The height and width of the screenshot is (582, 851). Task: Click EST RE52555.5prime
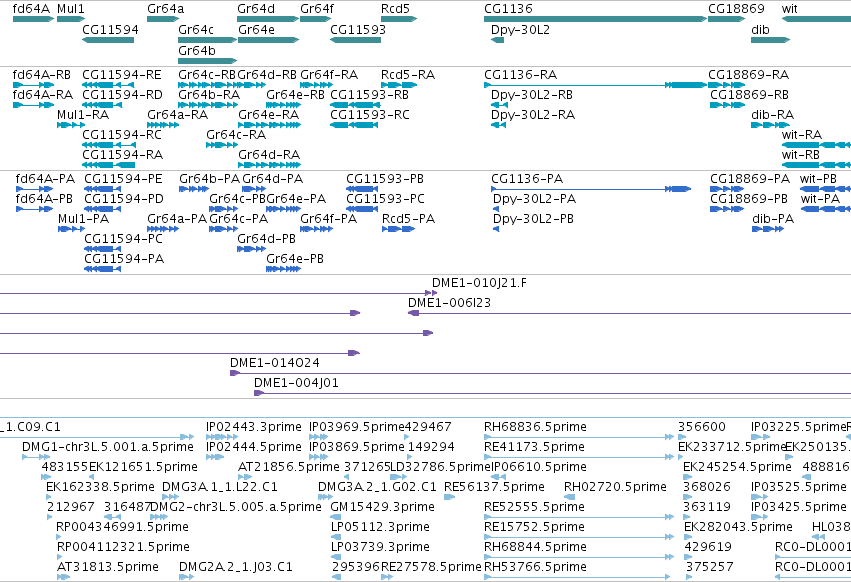tap(534, 507)
